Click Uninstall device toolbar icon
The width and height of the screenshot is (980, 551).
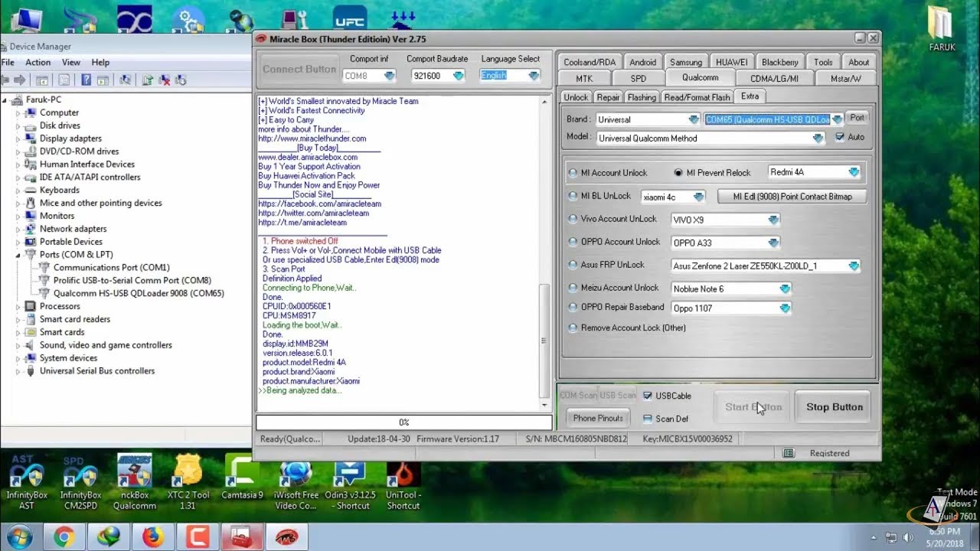[164, 80]
